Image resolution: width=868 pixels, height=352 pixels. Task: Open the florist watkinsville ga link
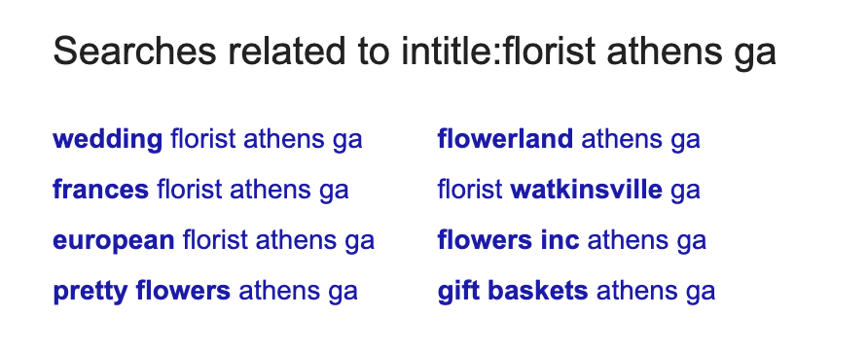[x=569, y=190]
